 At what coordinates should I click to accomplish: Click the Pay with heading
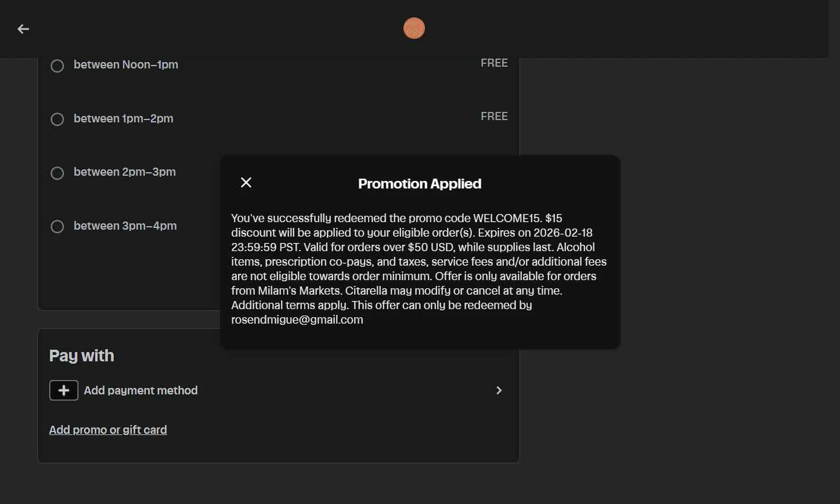click(x=82, y=356)
